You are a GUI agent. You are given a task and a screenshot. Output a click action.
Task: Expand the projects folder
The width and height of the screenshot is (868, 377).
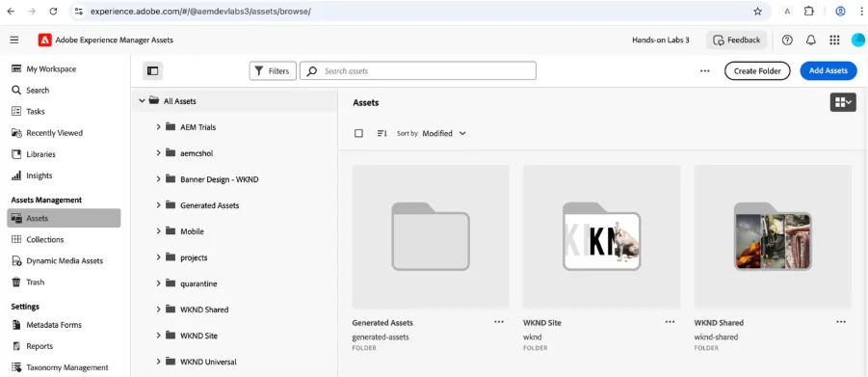click(x=158, y=257)
